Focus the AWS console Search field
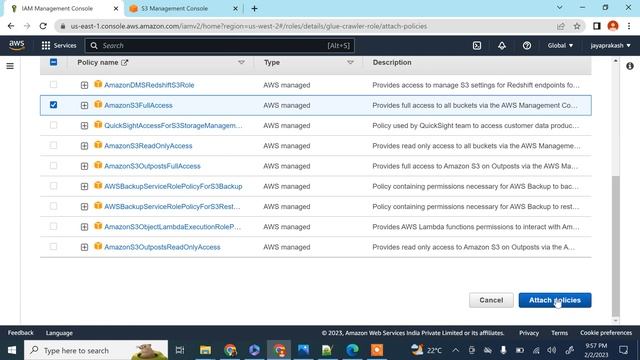 tap(220, 45)
